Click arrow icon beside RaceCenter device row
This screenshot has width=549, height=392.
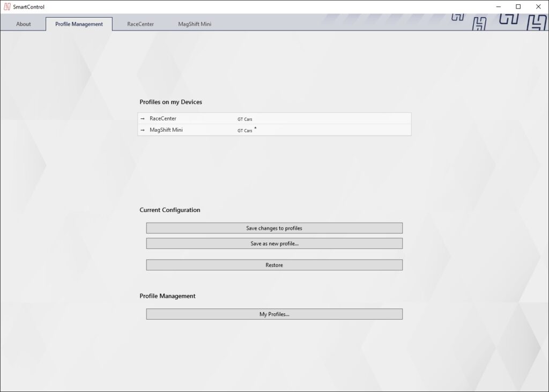coord(143,119)
